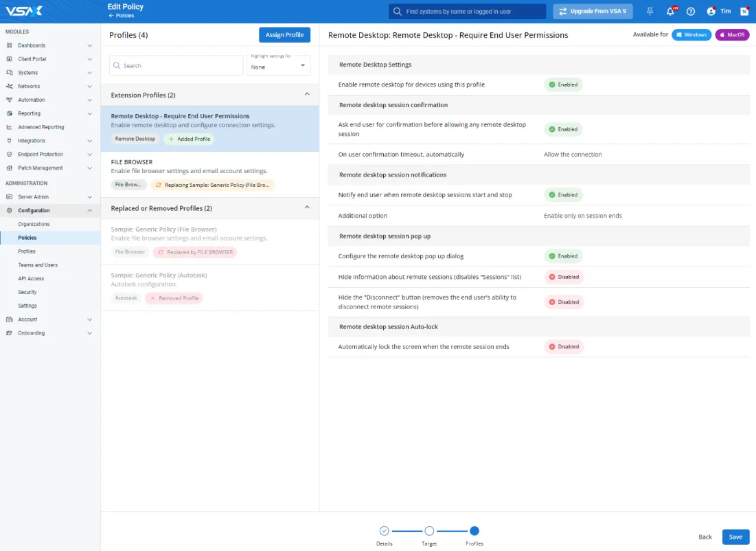Click the Assign Profile button
This screenshot has height=551, width=756.
pos(284,35)
